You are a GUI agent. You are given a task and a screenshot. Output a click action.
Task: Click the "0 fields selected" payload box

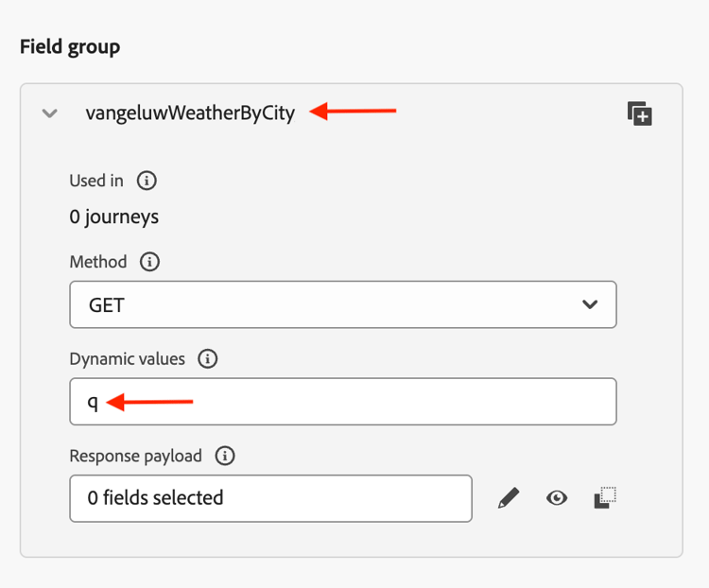pyautogui.click(x=270, y=498)
